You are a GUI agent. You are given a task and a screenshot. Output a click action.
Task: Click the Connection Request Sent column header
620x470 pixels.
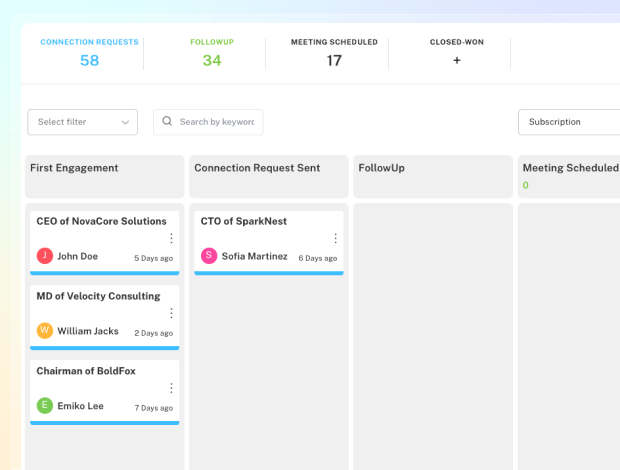click(x=269, y=176)
